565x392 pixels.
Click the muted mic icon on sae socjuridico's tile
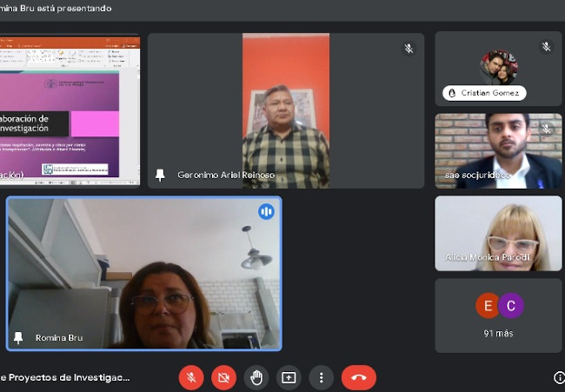pyautogui.click(x=546, y=129)
